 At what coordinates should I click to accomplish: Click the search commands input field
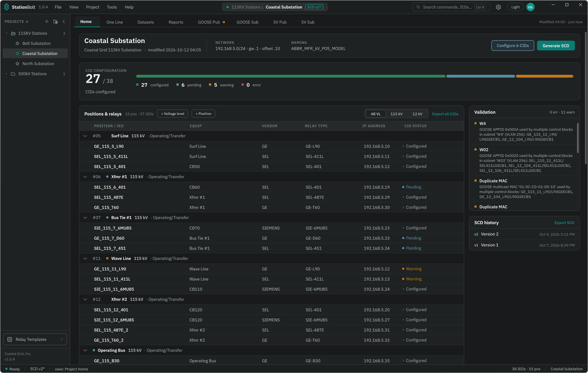(451, 7)
